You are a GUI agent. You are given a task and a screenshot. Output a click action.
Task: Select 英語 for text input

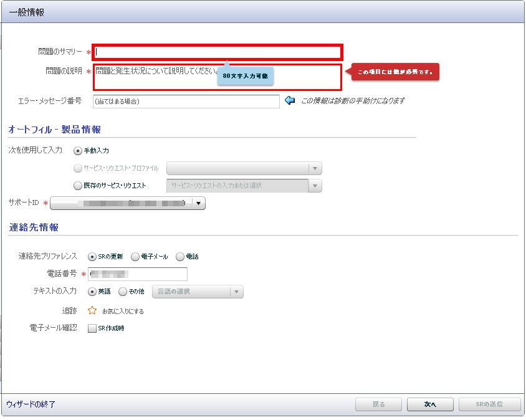coord(92,292)
